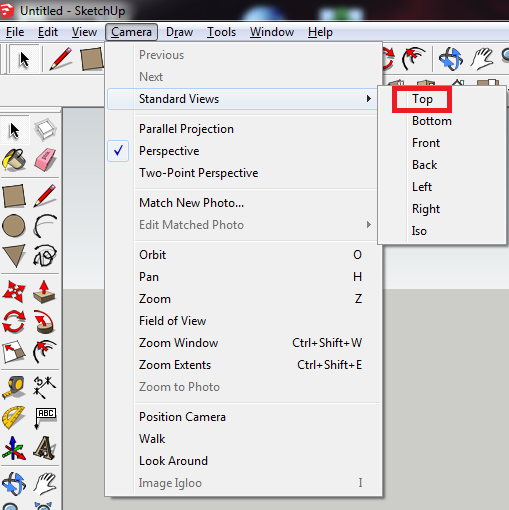Select Field of View menu entry
The height and width of the screenshot is (510, 509).
(x=242, y=321)
